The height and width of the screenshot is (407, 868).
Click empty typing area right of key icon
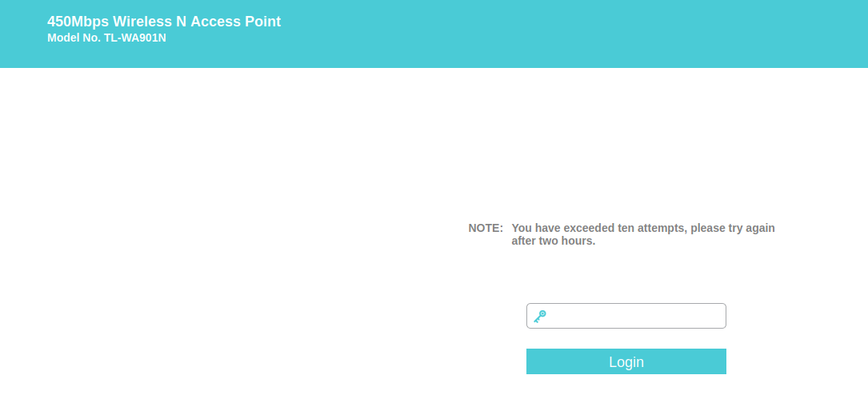coord(637,316)
